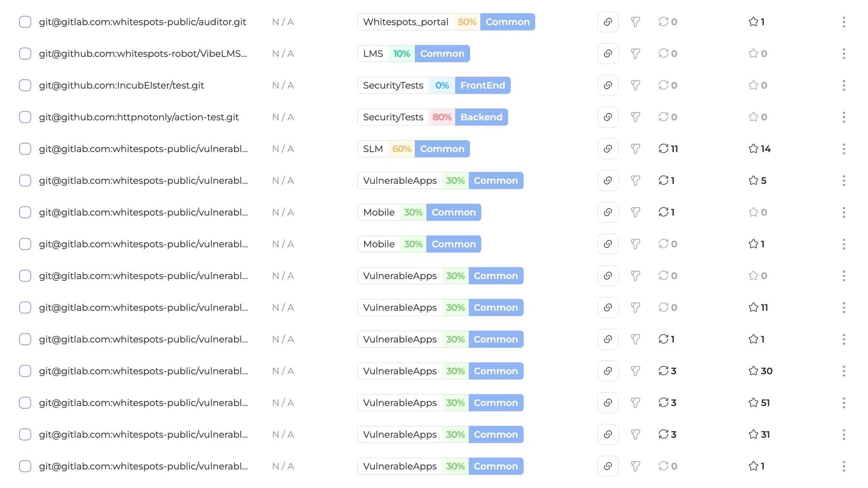868x488 pixels.
Task: Open the kebab menu on the VibeLMS row
Action: [844, 53]
